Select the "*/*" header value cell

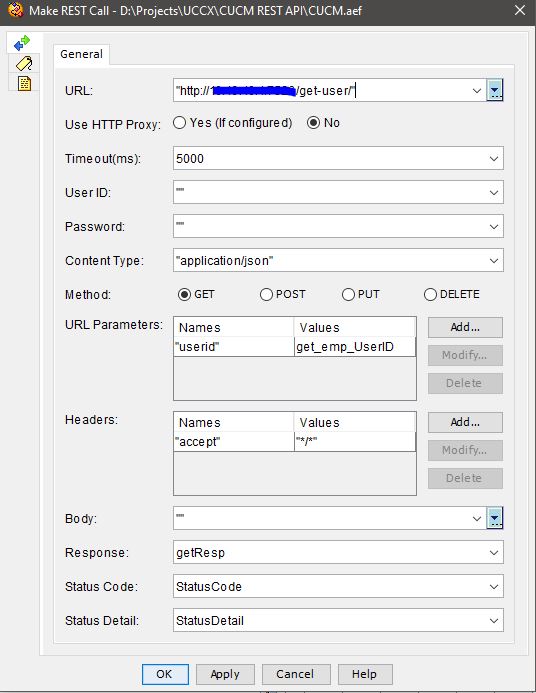[x=355, y=442]
